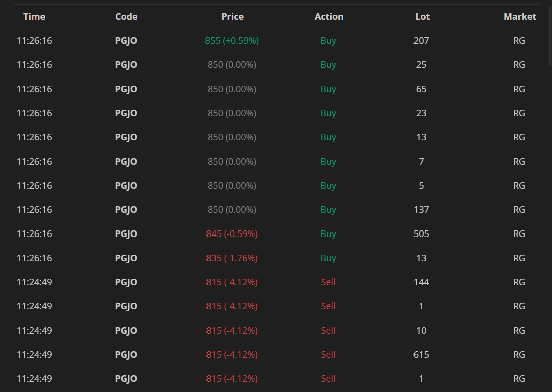
Task: Click the lot value 505
Action: point(421,234)
